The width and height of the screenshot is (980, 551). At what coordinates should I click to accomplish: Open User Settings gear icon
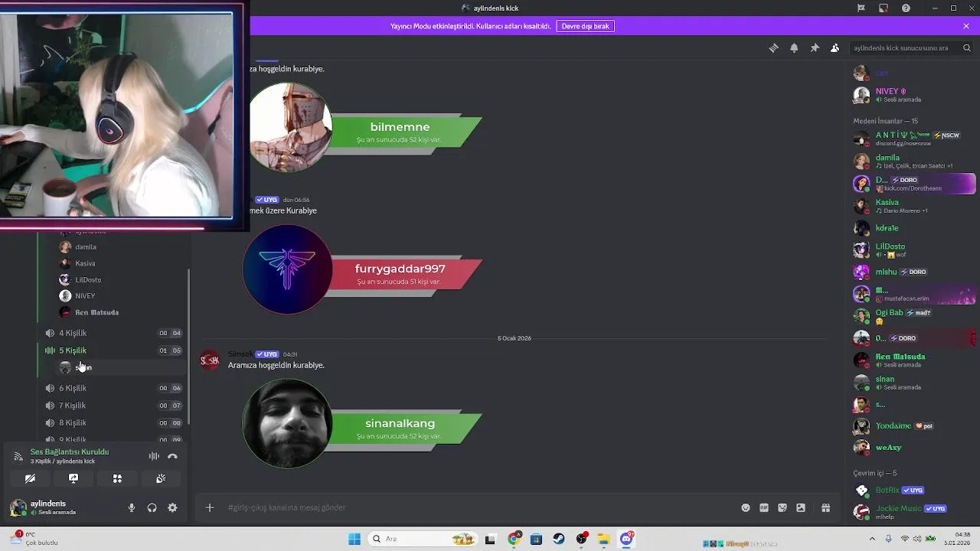pos(172,507)
